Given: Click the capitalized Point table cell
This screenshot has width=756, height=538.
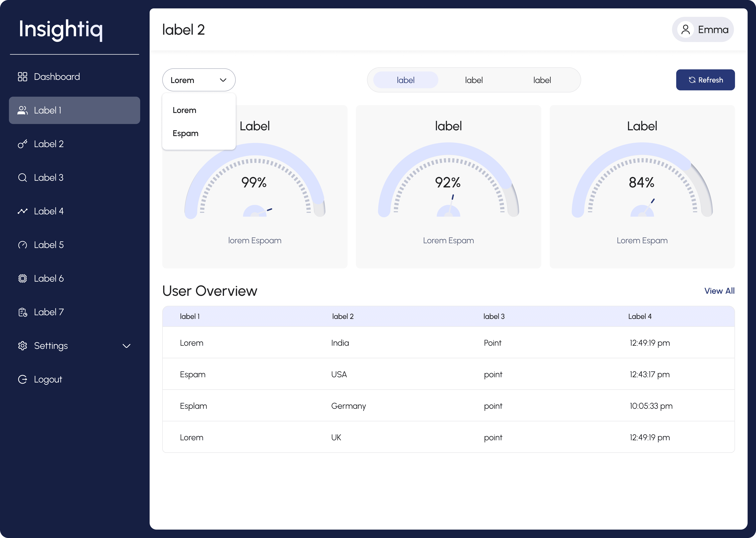Looking at the screenshot, I should coord(493,343).
